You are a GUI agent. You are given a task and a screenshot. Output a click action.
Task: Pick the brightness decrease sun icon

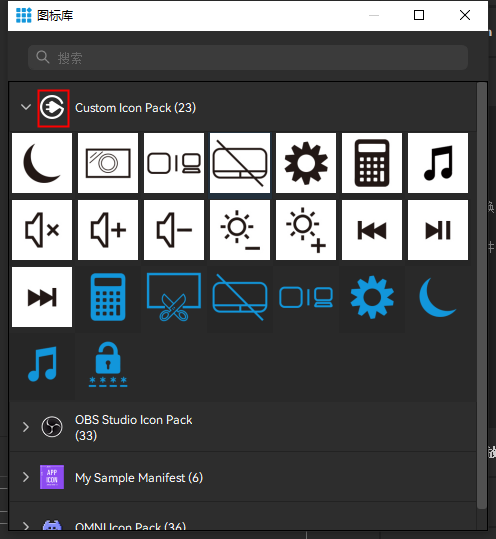240,230
